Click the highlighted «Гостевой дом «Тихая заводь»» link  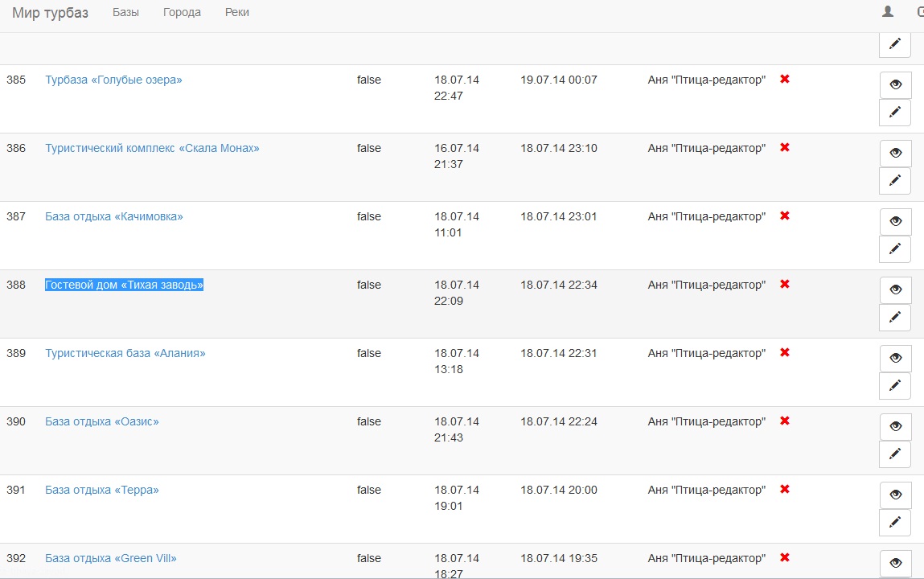[124, 285]
